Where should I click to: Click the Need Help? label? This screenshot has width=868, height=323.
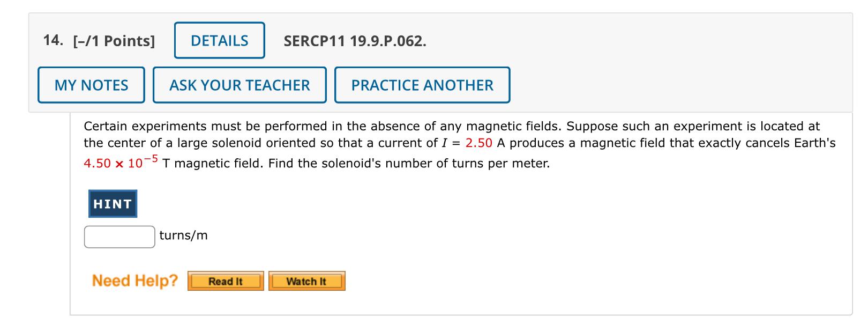click(134, 279)
